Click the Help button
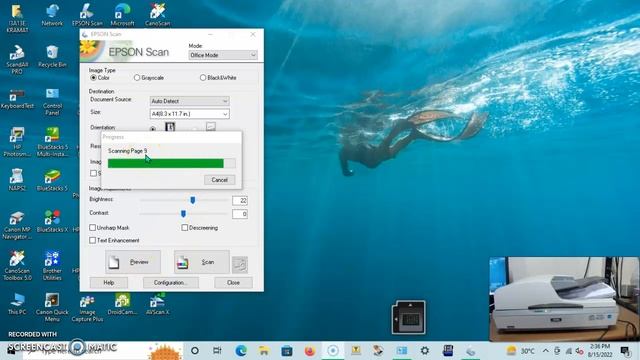This screenshot has height=360, width=640. (109, 282)
